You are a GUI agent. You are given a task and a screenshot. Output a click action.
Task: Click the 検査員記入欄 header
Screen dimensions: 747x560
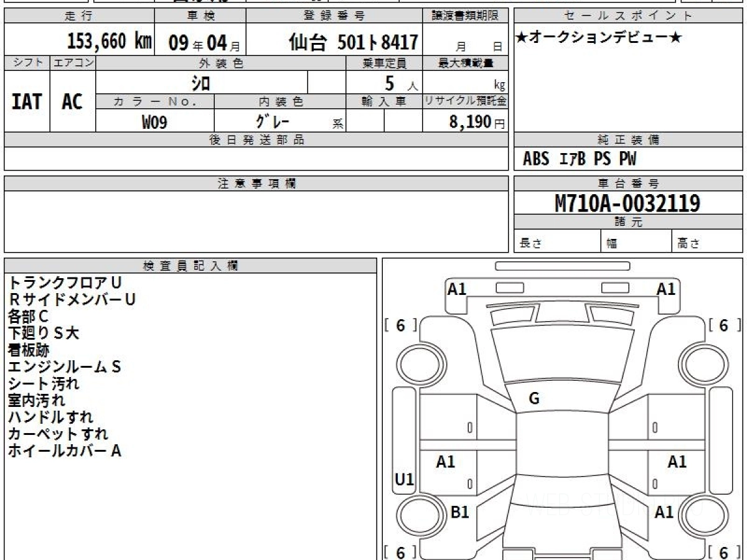pos(190,266)
